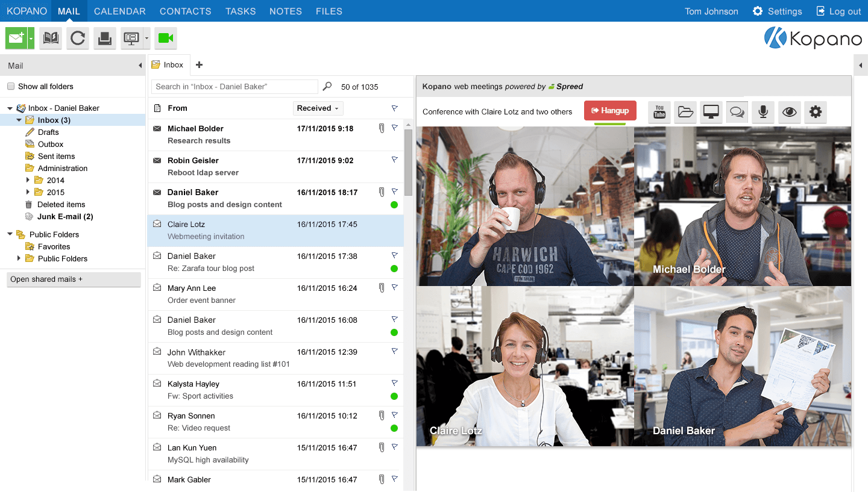
Task: Switch to the Calendar menu
Action: (120, 11)
